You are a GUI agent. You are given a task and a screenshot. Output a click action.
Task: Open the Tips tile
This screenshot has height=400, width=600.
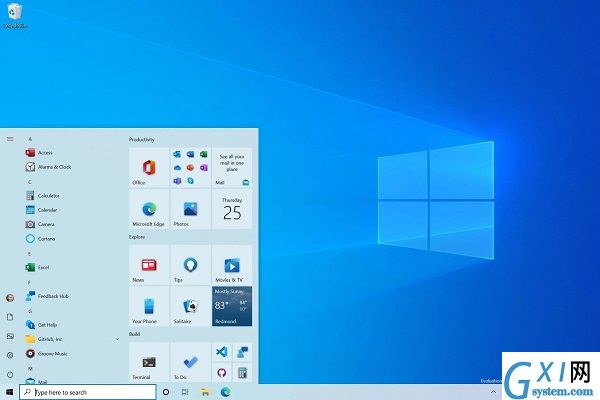coord(190,265)
